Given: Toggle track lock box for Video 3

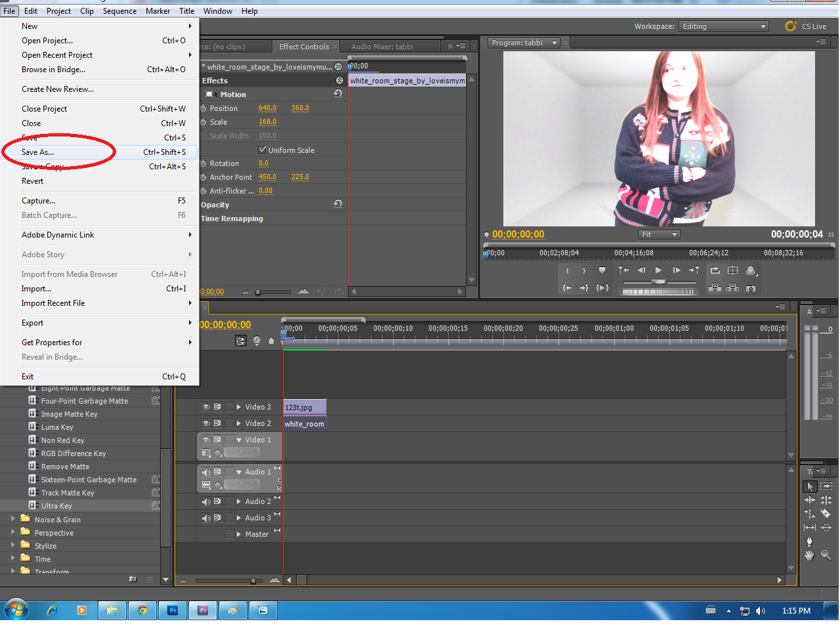Looking at the screenshot, I should tap(230, 407).
